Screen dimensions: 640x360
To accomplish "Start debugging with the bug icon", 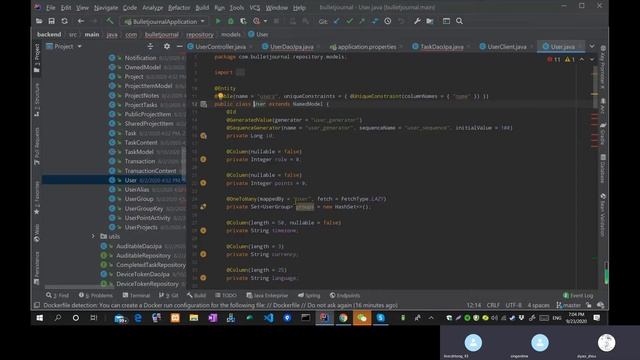I will [231, 21].
